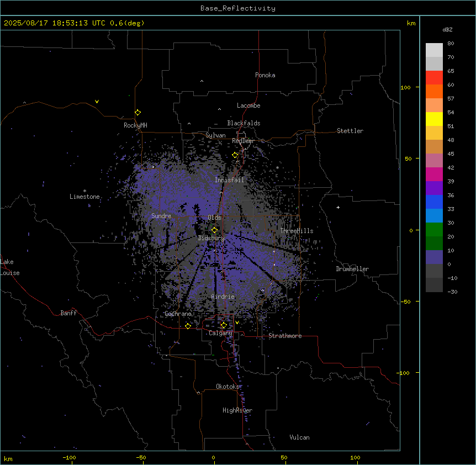
Task: Click the RockyMH city label
Action: point(135,125)
